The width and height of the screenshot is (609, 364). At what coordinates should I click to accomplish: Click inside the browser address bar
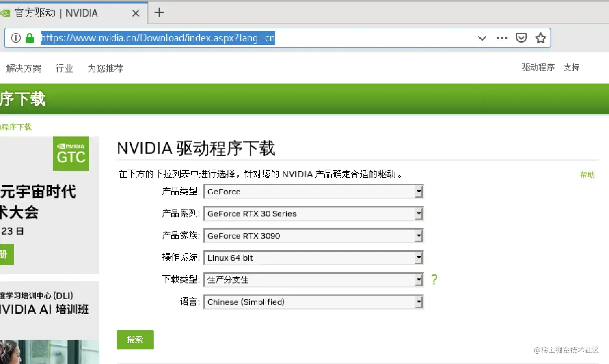pyautogui.click(x=244, y=38)
